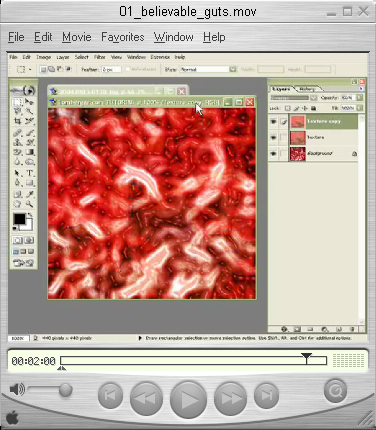Toggle link box of Texture layer
The image size is (376, 430).
284,137
